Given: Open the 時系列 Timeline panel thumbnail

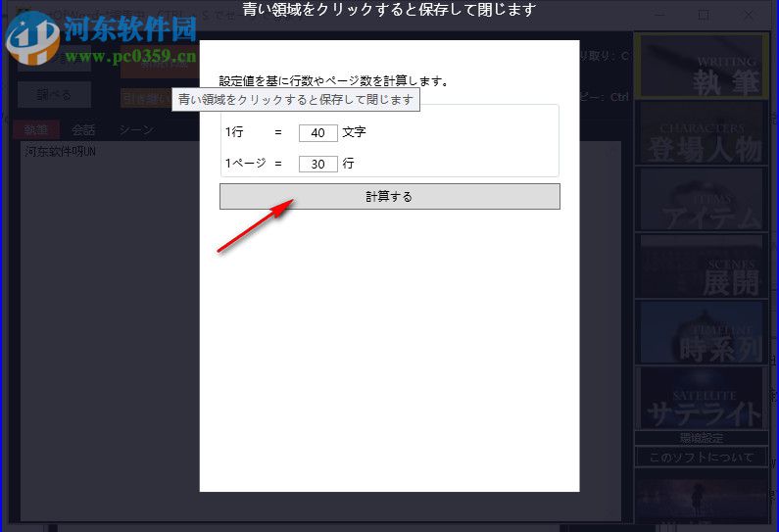Looking at the screenshot, I should (x=701, y=332).
